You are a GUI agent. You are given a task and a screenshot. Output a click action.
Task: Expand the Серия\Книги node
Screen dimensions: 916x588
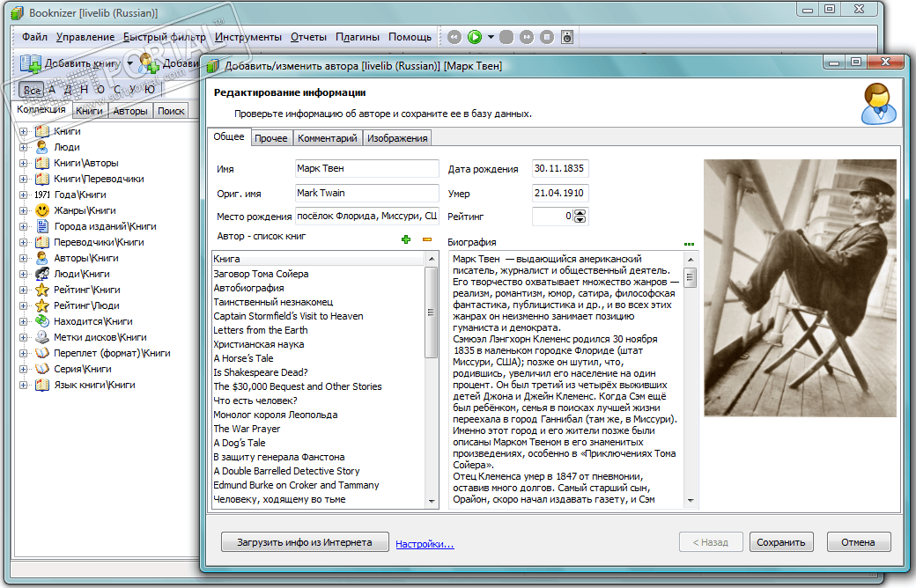24,369
